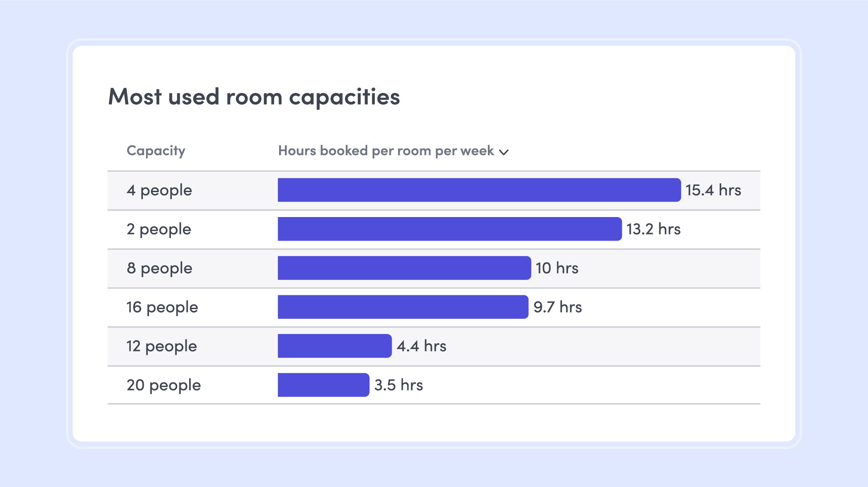Click the 13.2 hrs value label
Image resolution: width=868 pixels, height=487 pixels.
click(653, 229)
